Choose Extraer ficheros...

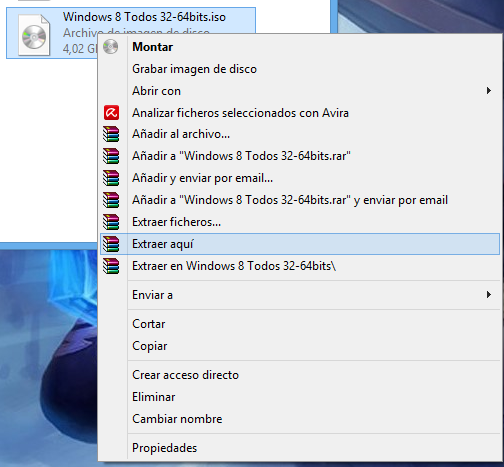coord(300,222)
